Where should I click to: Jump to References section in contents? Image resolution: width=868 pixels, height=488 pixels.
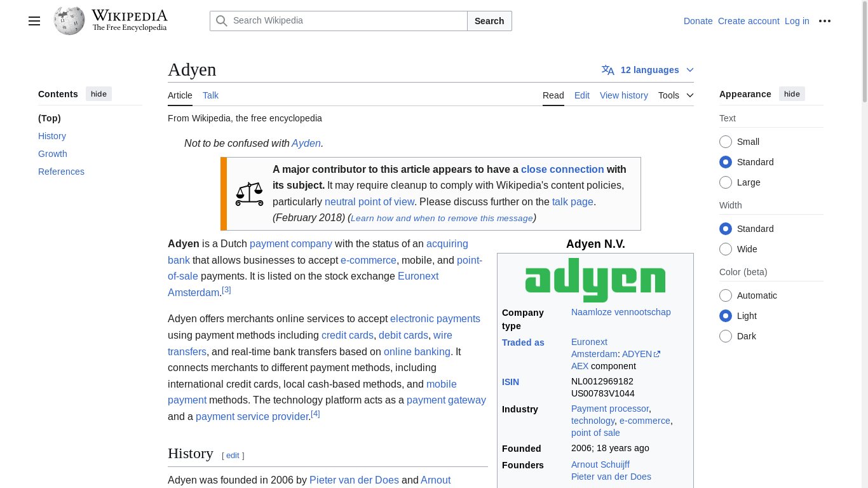(61, 172)
